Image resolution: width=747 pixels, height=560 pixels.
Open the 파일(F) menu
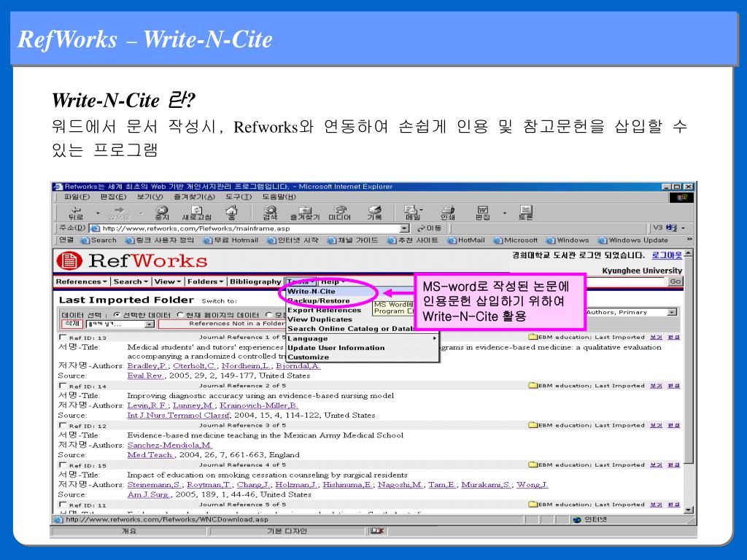(77, 197)
